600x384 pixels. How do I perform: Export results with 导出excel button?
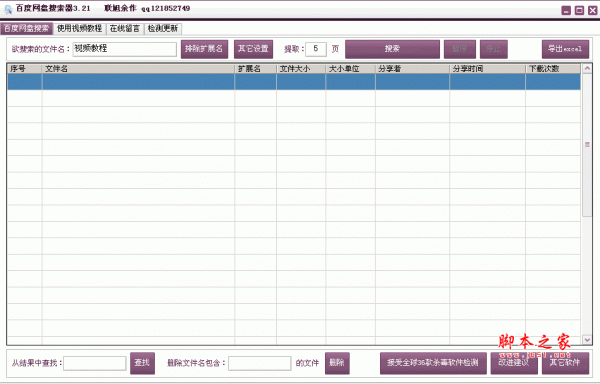point(565,49)
